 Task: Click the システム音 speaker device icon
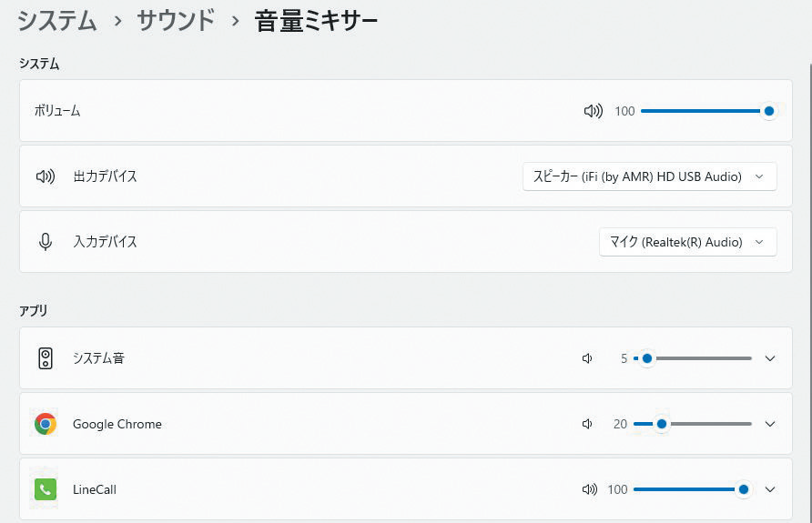(46, 358)
